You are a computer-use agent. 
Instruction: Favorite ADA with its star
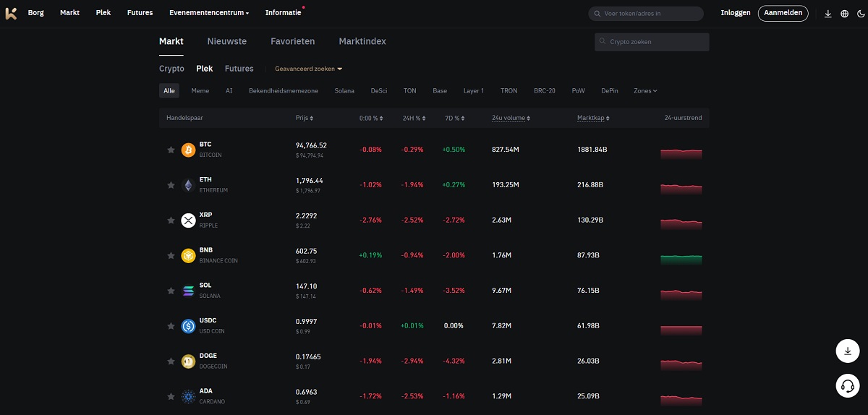[171, 396]
